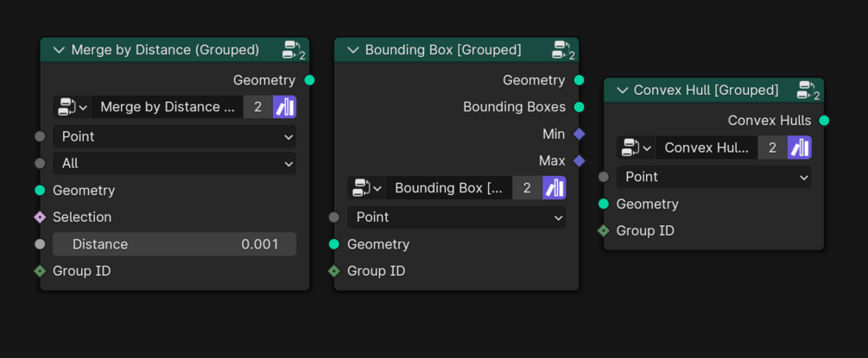Open node tree browser in Convex Hull node
The image size is (868, 358).
[x=635, y=148]
